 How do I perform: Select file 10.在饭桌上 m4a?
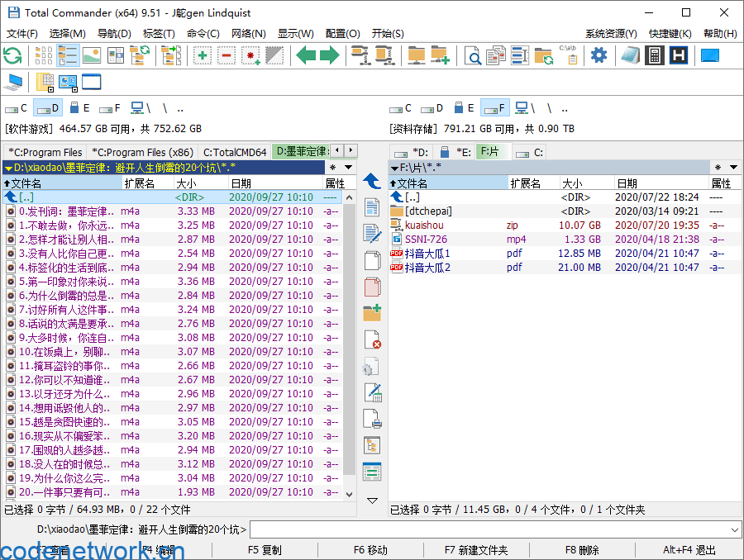(174, 352)
